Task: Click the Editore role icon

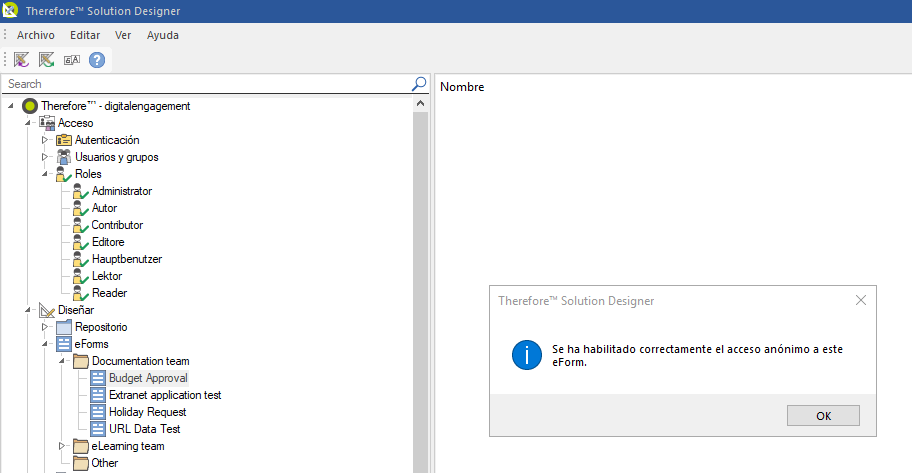Action: coord(81,242)
